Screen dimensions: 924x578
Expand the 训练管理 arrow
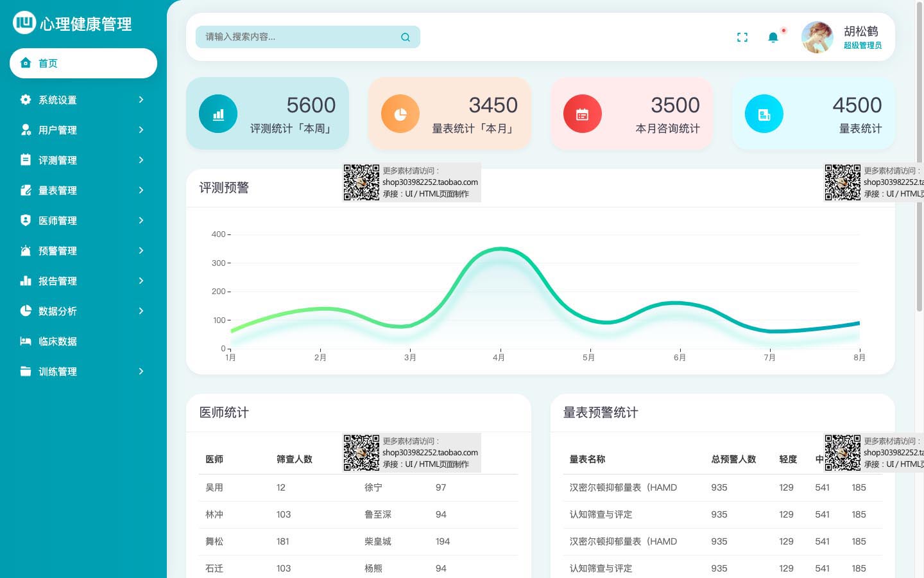point(141,371)
